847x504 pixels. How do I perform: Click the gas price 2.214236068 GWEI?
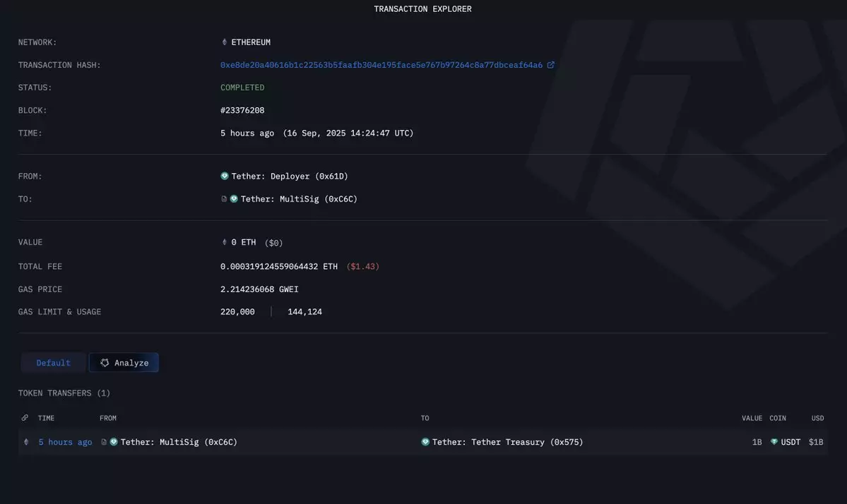[259, 289]
